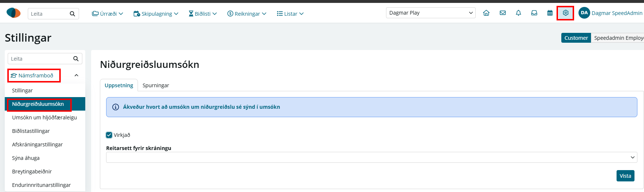Open the Skipulagning menu
The height and width of the screenshot is (192, 644).
pos(156,14)
